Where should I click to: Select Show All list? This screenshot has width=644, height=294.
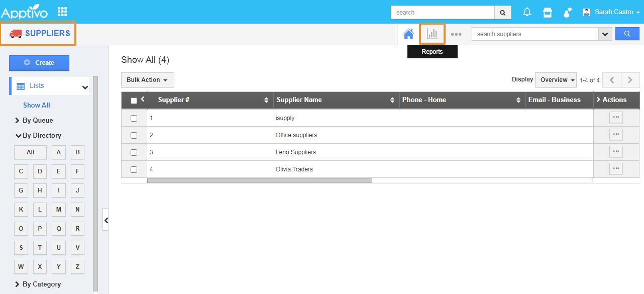pyautogui.click(x=37, y=105)
